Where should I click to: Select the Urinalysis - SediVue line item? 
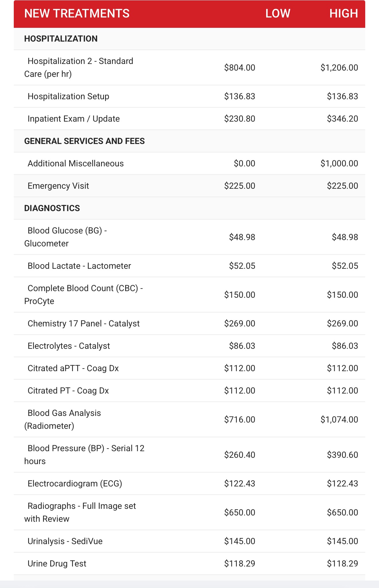click(65, 541)
